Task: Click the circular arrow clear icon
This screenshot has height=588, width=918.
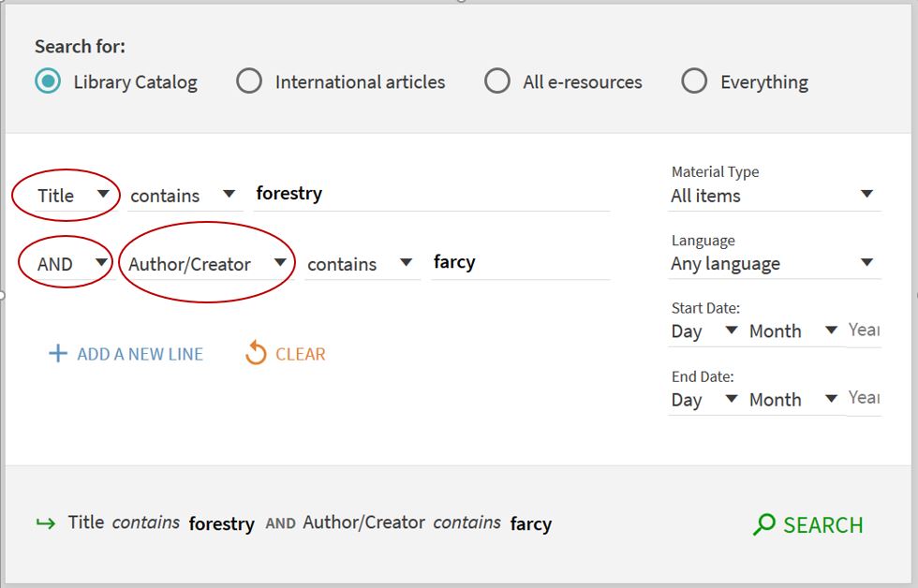Action: tap(255, 354)
